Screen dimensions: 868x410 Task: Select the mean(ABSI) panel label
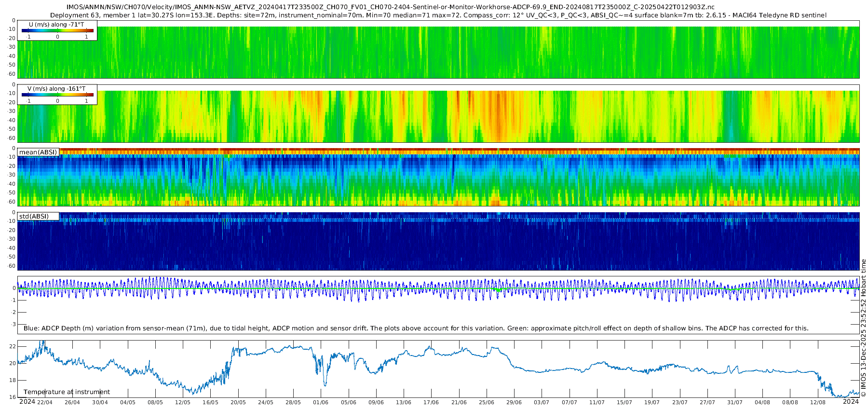pyautogui.click(x=38, y=152)
